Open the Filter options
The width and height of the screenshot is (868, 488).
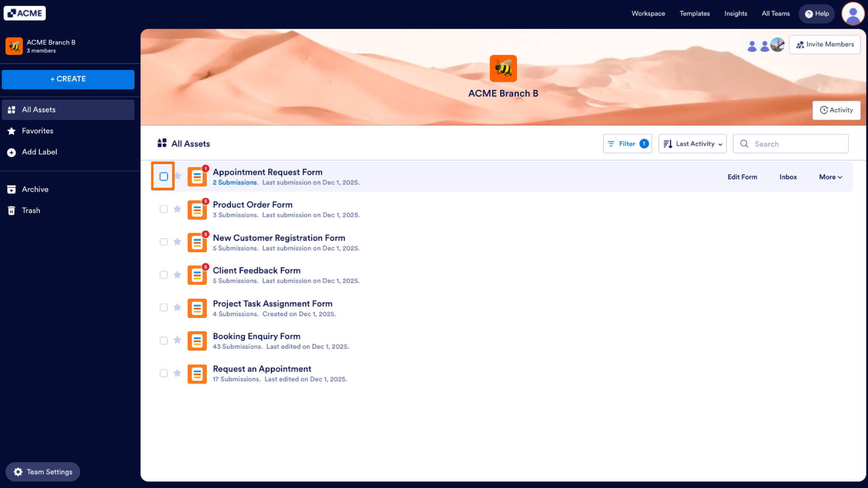coord(627,144)
